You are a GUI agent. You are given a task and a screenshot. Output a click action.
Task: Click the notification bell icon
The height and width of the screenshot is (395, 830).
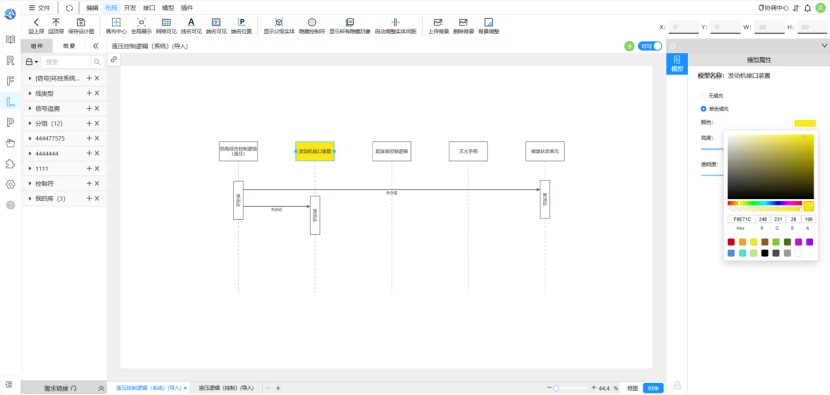807,8
